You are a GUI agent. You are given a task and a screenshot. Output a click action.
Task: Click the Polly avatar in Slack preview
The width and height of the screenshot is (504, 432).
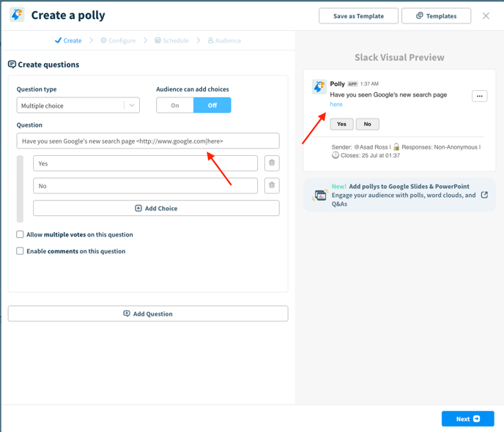[319, 86]
